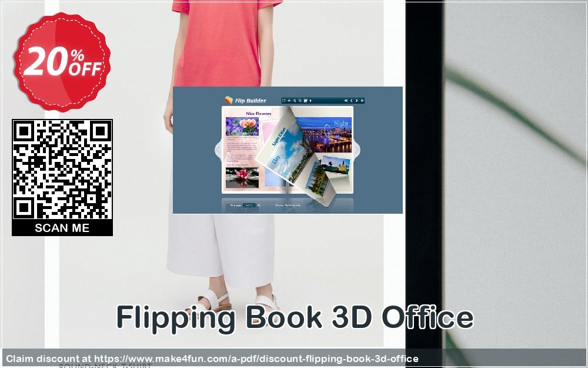Zoom out using the flipbook toolbar

click(300, 101)
